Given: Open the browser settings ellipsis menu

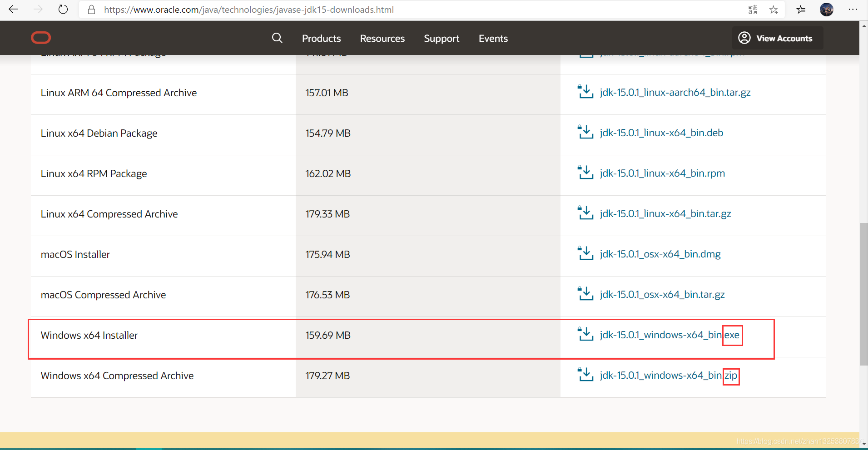Looking at the screenshot, I should click(853, 10).
